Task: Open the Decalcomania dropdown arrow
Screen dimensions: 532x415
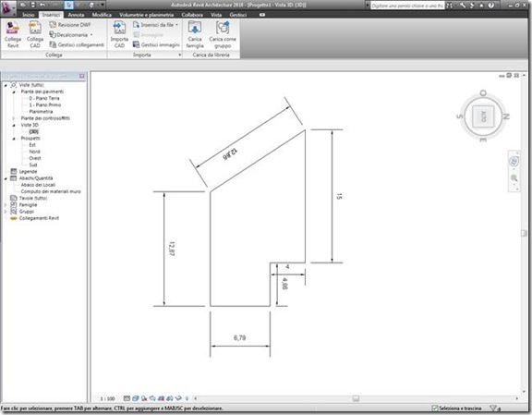Action: point(91,34)
